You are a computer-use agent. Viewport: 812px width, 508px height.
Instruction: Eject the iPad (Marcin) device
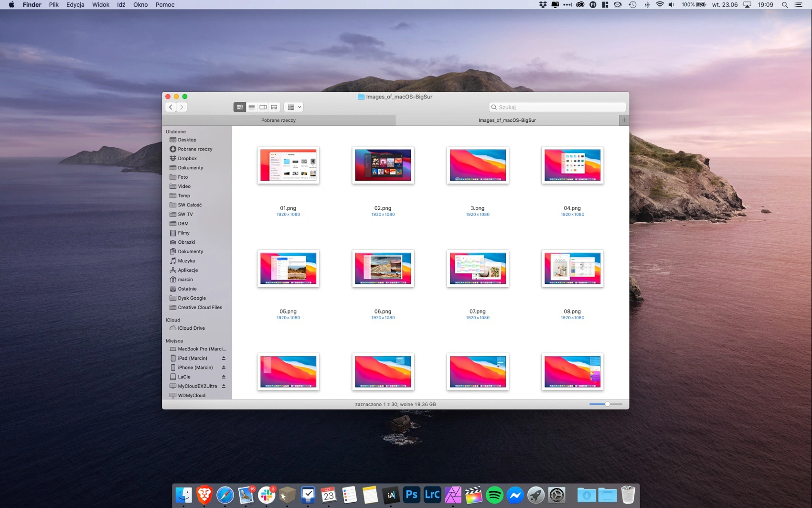click(x=224, y=358)
